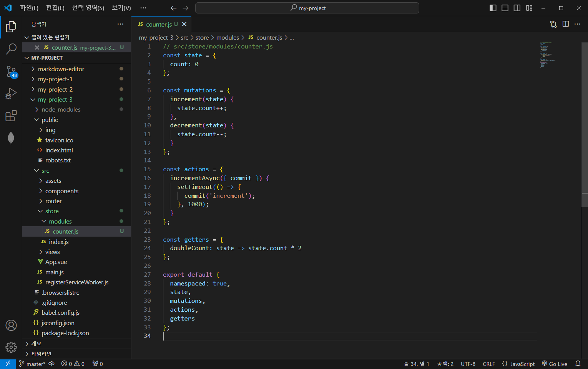Viewport: 588px width, 369px height.
Task: Select the counter.js editor tab
Action: pos(159,24)
